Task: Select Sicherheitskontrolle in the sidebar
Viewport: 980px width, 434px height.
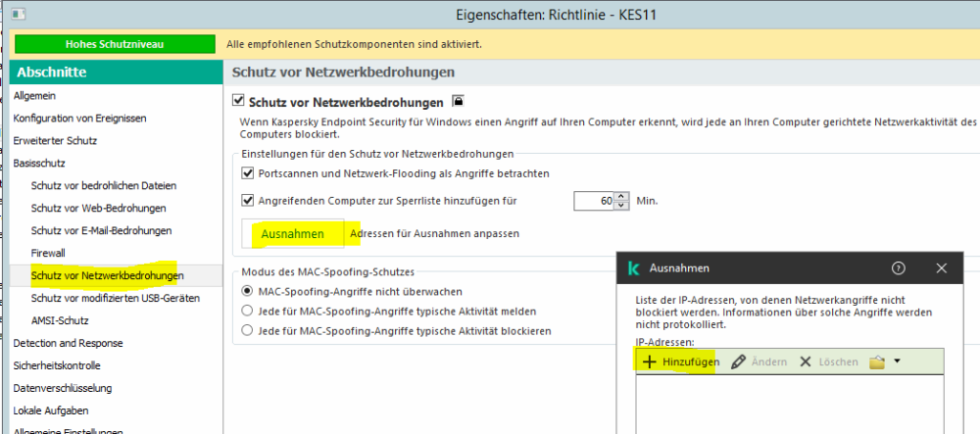Action: [57, 365]
